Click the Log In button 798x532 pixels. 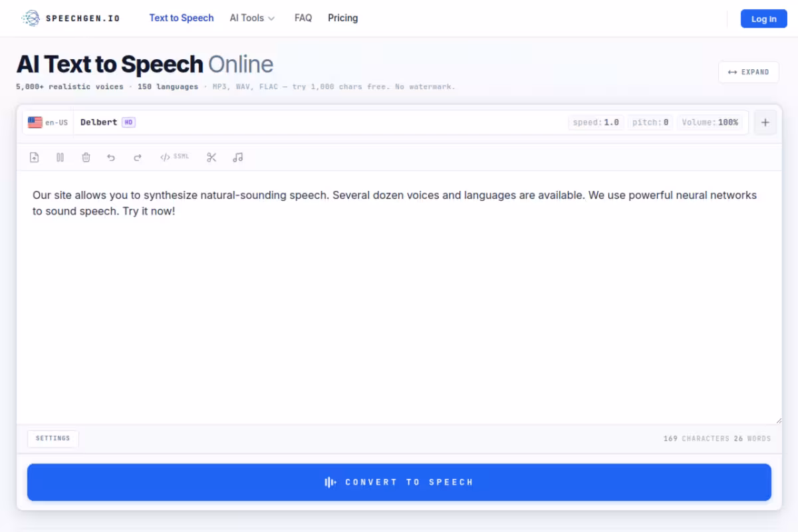pyautogui.click(x=763, y=19)
